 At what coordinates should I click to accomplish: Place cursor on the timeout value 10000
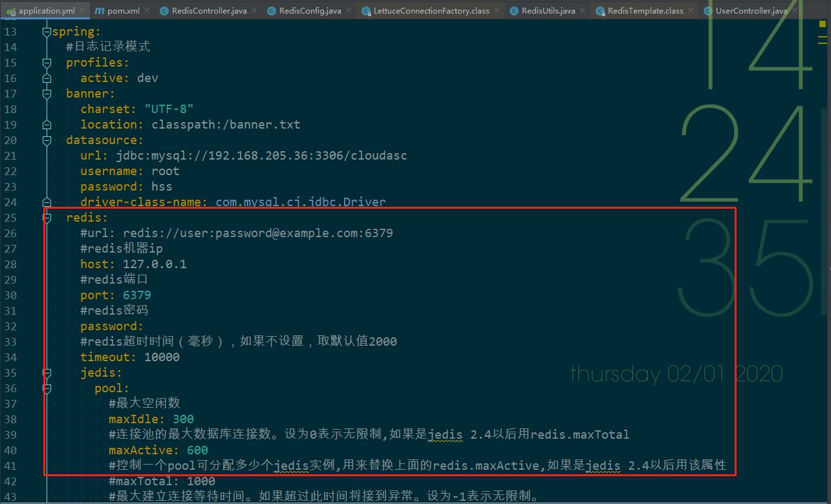(x=162, y=357)
